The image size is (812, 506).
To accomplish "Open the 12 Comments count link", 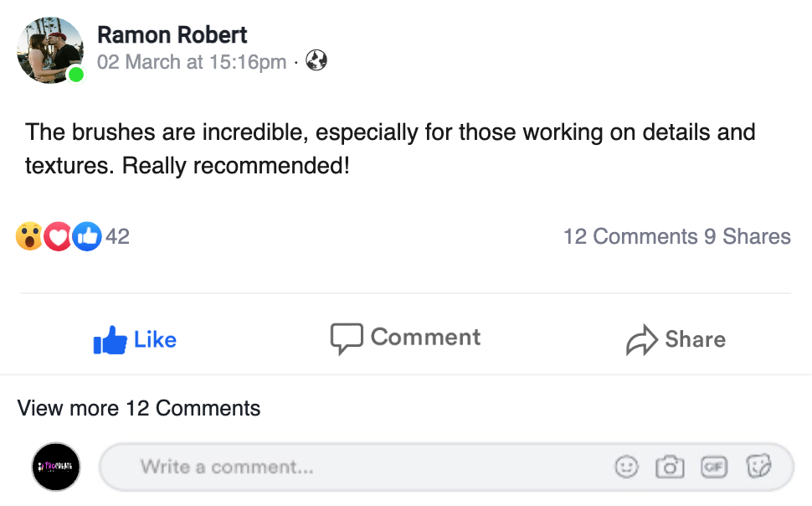I will pyautogui.click(x=630, y=237).
